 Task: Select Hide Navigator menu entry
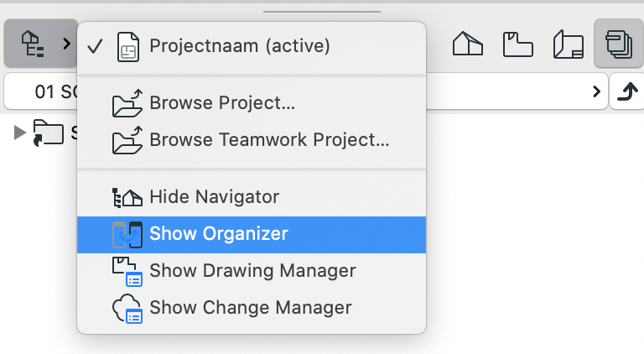tap(252, 197)
